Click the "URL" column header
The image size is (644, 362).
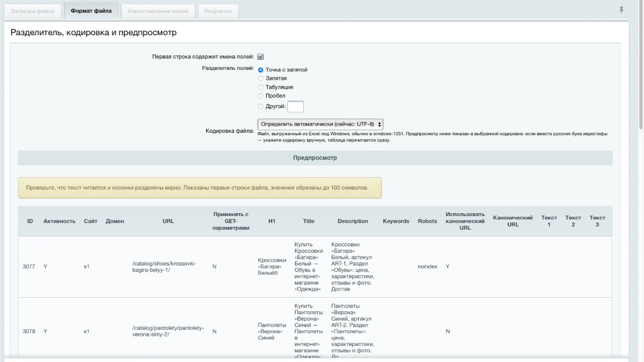(x=168, y=221)
